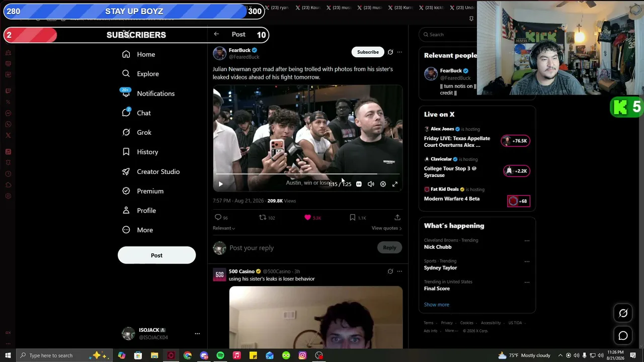Open the weather widget showing 75°F
Screen dimensions: 644x362
(x=524, y=355)
